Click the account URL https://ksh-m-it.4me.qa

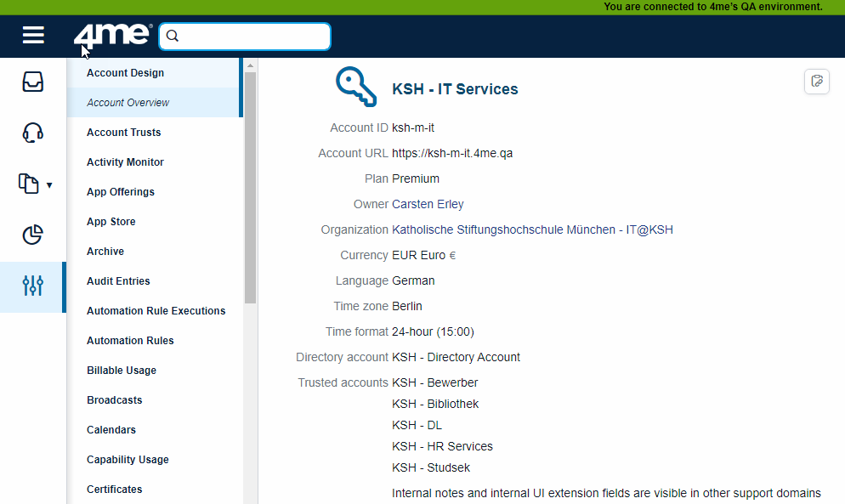click(452, 153)
